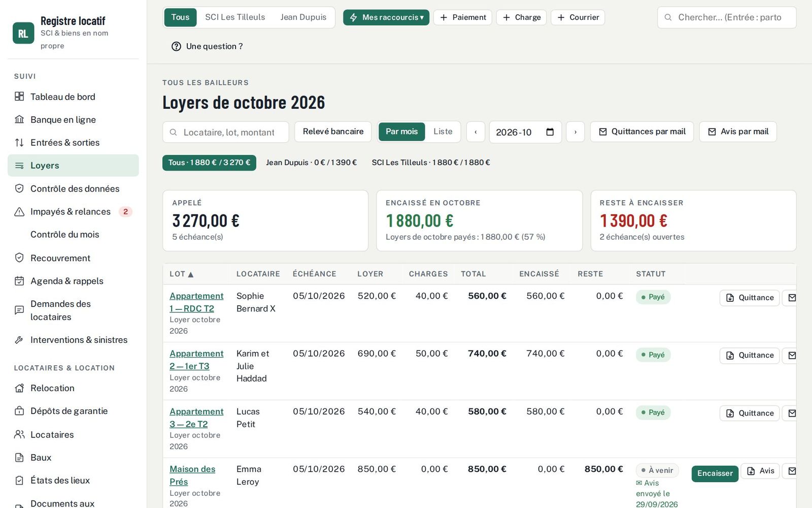The width and height of the screenshot is (812, 508).
Task: Click the Impayés badge showing 2
Action: [125, 211]
